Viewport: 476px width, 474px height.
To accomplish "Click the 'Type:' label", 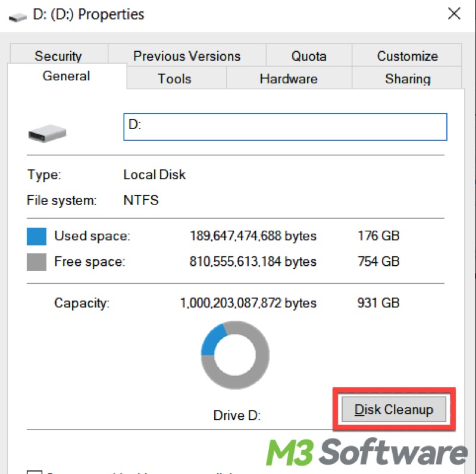I will 44,175.
